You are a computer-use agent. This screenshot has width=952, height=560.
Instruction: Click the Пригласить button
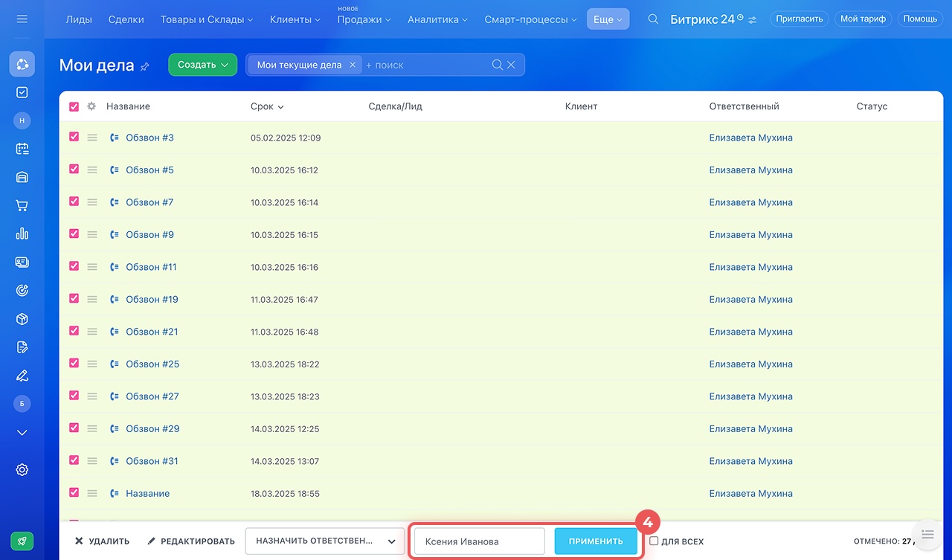[x=799, y=19]
